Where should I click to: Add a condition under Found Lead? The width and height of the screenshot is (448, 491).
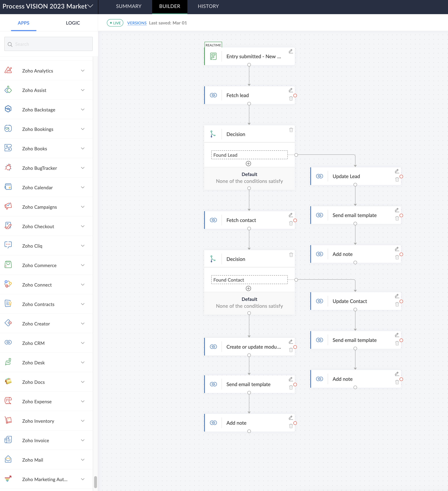pyautogui.click(x=248, y=163)
